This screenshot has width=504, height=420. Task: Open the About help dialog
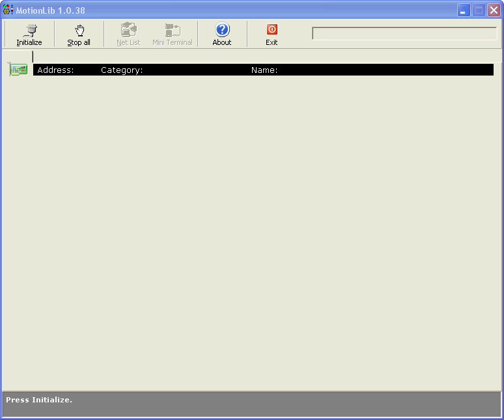pyautogui.click(x=222, y=35)
